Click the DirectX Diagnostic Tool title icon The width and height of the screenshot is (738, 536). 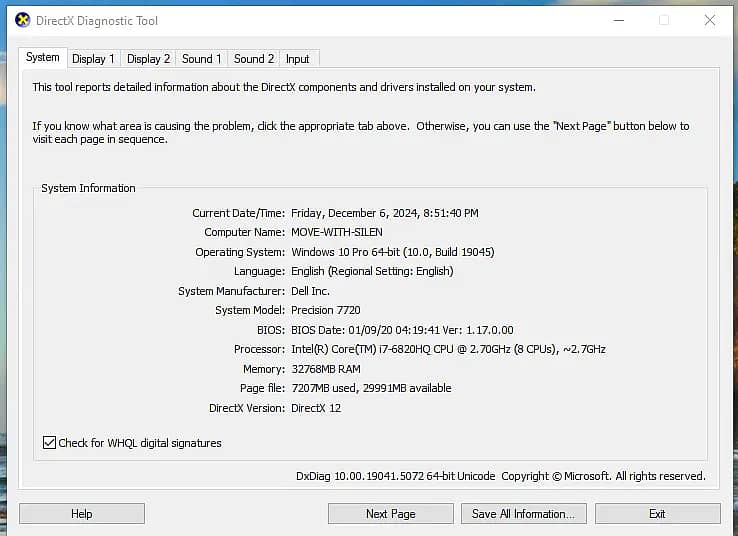[22, 20]
